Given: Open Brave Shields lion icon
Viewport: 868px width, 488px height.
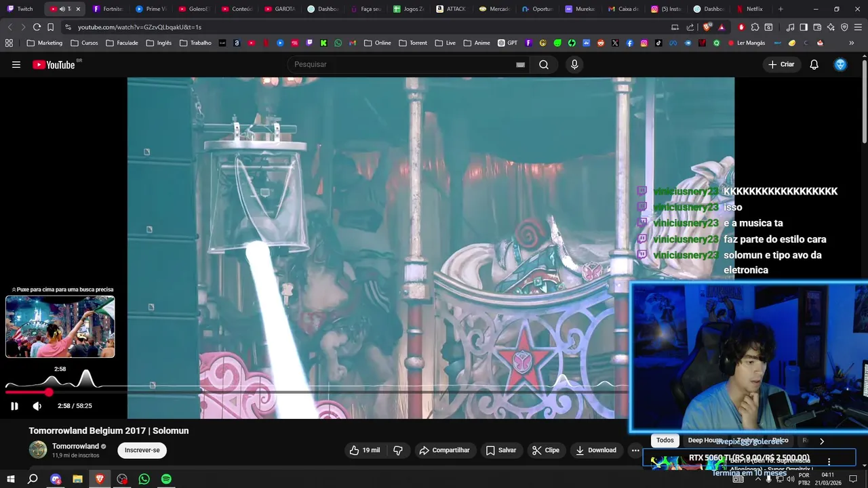Looking at the screenshot, I should 707,27.
